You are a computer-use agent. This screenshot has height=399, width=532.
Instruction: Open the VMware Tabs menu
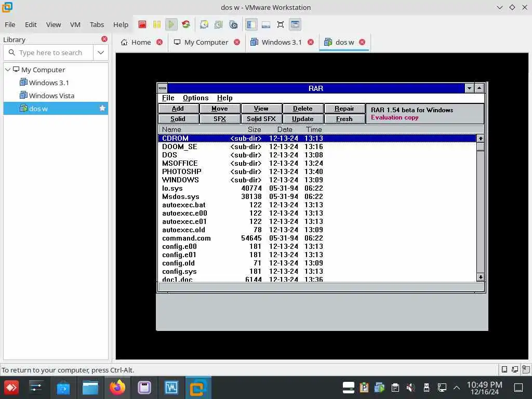pyautogui.click(x=97, y=24)
